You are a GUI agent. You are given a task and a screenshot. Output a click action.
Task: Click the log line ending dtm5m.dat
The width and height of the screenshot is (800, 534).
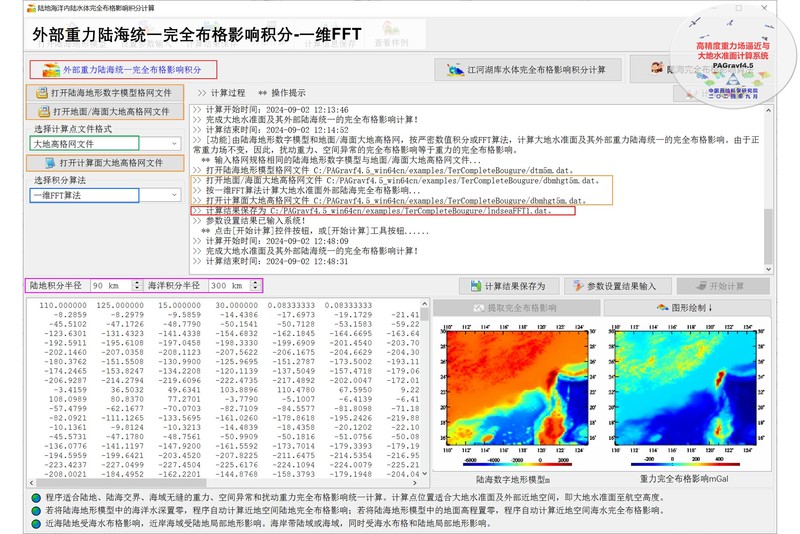tap(383, 170)
